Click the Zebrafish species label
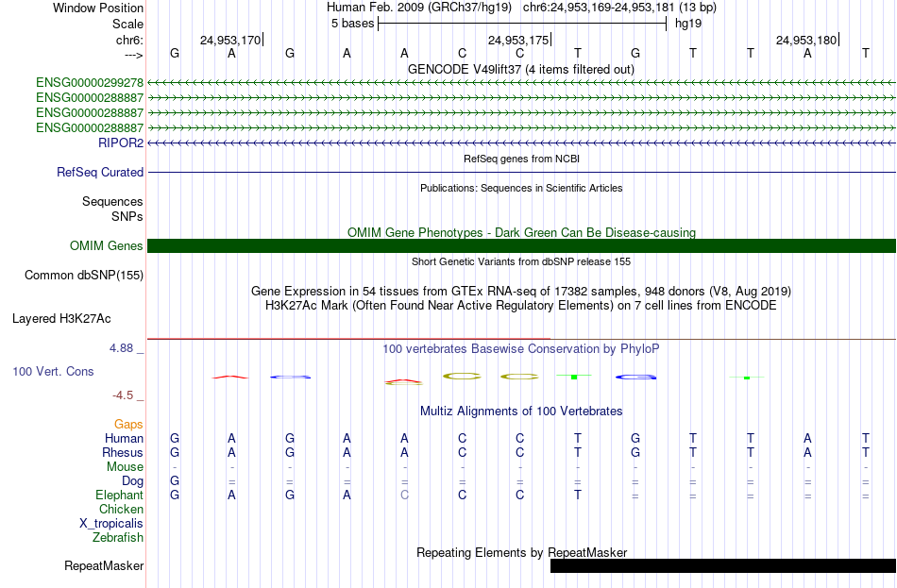 [x=118, y=538]
